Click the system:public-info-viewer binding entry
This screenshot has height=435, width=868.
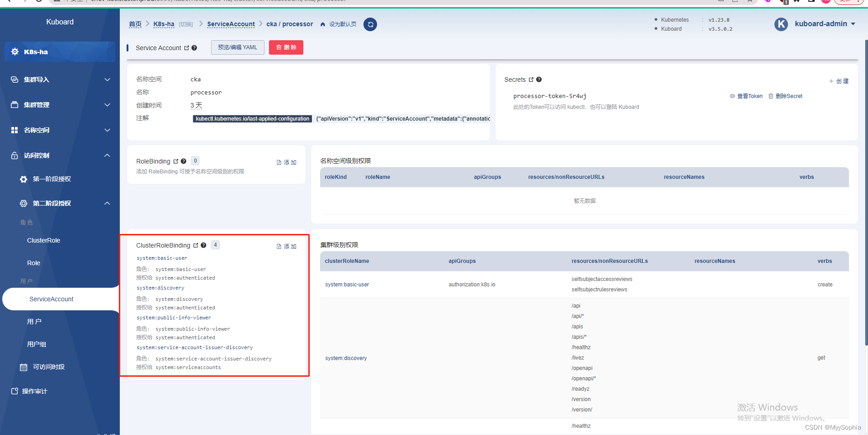tap(174, 318)
